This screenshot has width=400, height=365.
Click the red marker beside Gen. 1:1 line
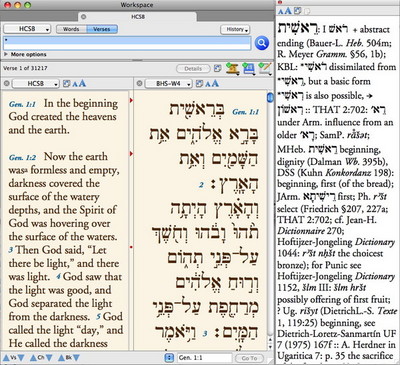pyautogui.click(x=131, y=100)
